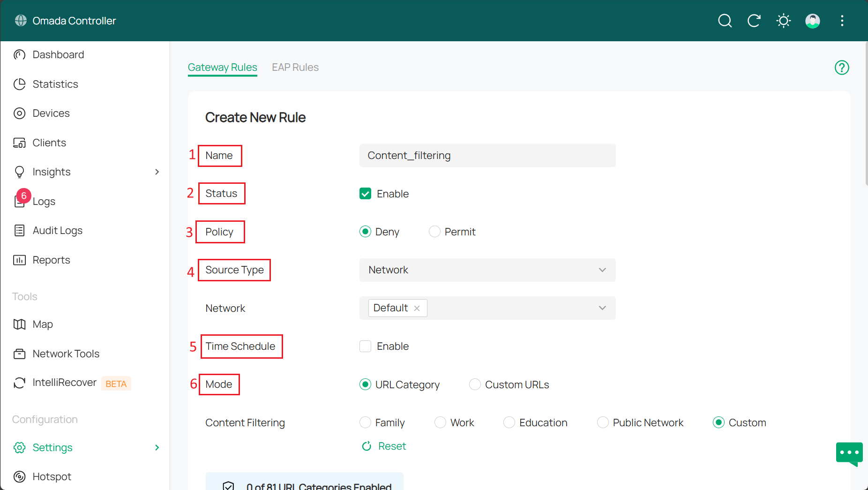Click the Clients device icon
This screenshot has width=868, height=490.
click(19, 143)
